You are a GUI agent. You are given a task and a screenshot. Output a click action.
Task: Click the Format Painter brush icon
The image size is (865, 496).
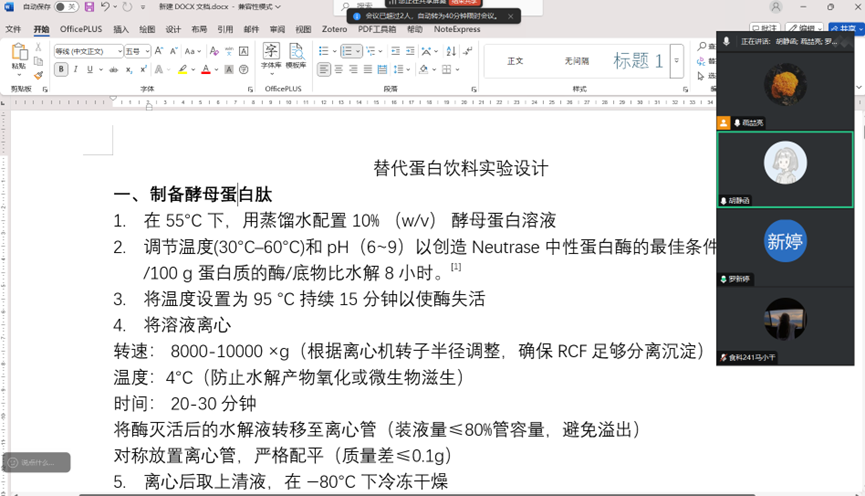click(x=38, y=74)
